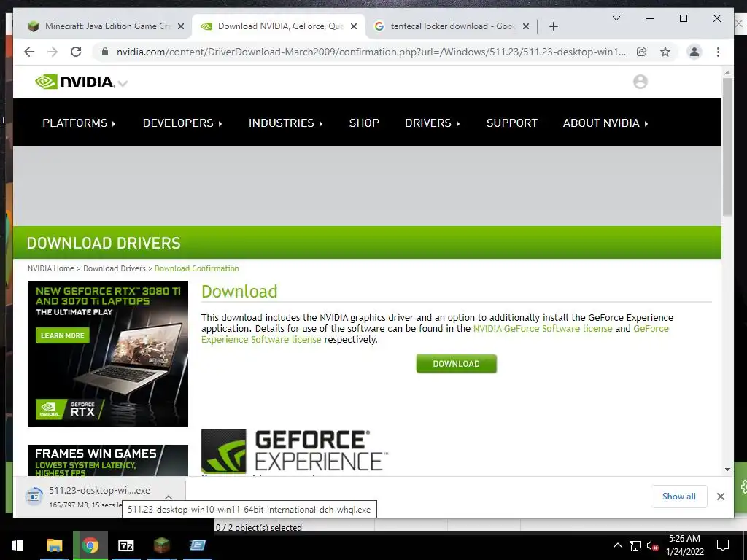Screen dimensions: 747x560
Task: View site security lock icon
Action: click(x=105, y=52)
